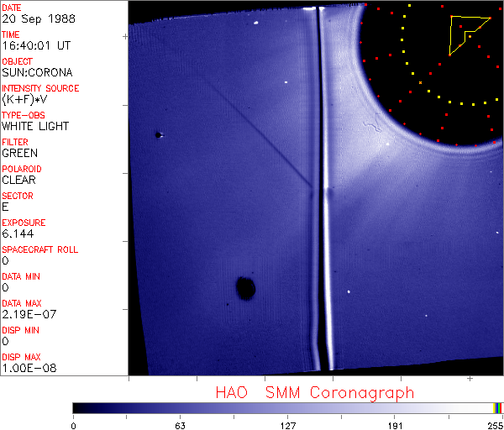
Task: Click the color bar near value 127
Action: pos(287,407)
